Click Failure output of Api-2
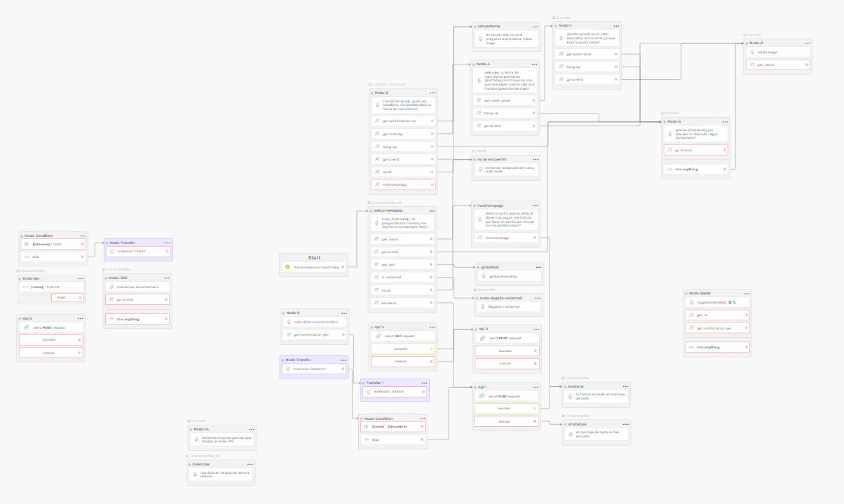The width and height of the screenshot is (844, 504). coord(506,364)
